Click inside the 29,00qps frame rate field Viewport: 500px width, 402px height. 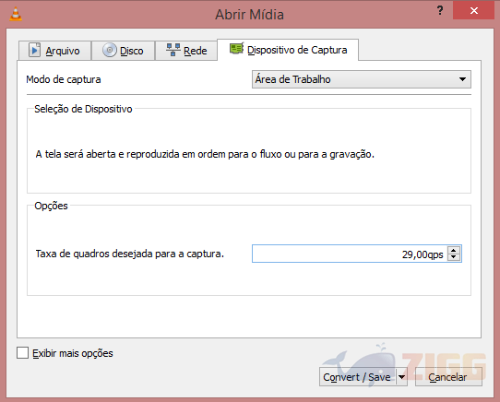pos(349,254)
